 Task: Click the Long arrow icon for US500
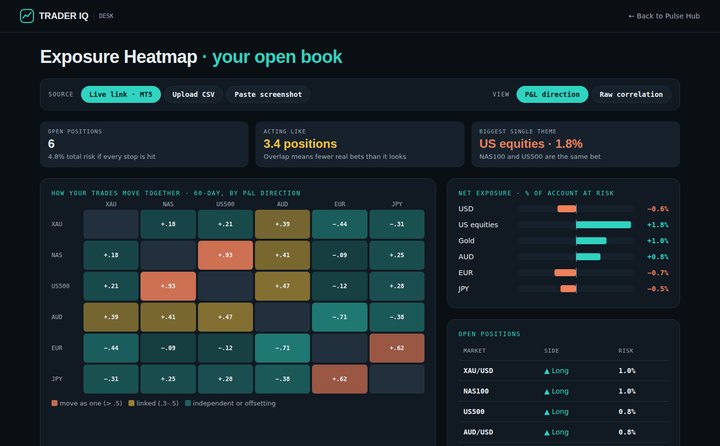click(547, 412)
